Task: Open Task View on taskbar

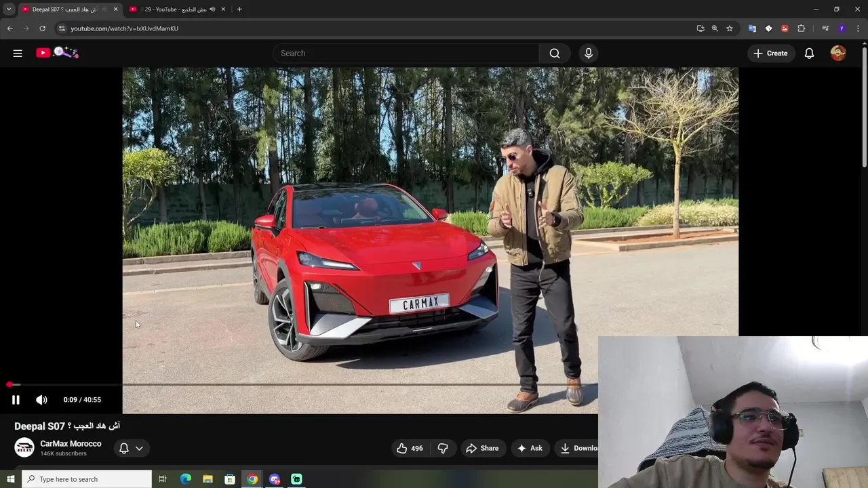Action: click(x=163, y=479)
